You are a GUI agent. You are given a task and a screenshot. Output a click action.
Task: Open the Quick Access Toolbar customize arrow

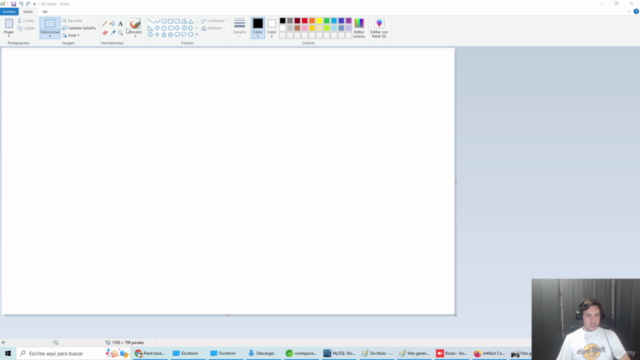tap(34, 4)
